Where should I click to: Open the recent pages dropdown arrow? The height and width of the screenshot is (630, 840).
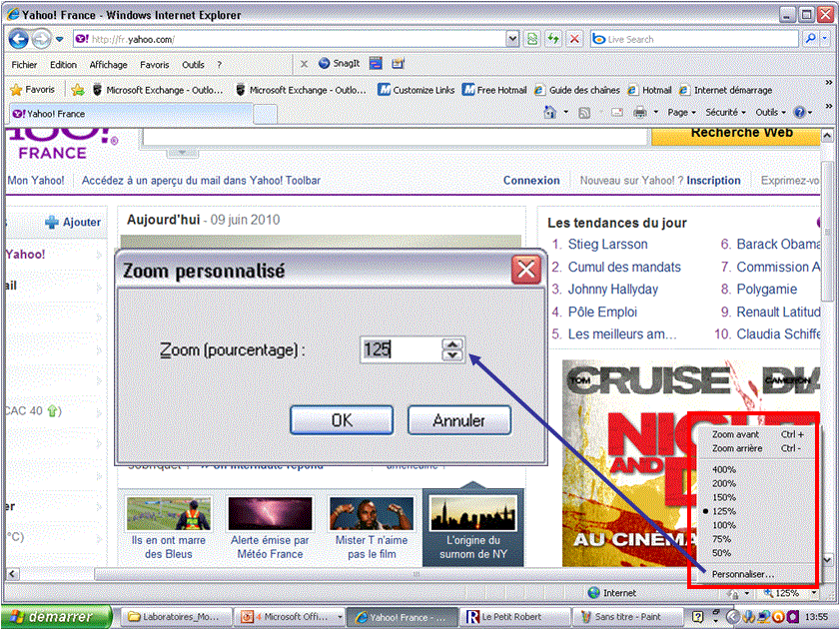click(x=60, y=40)
